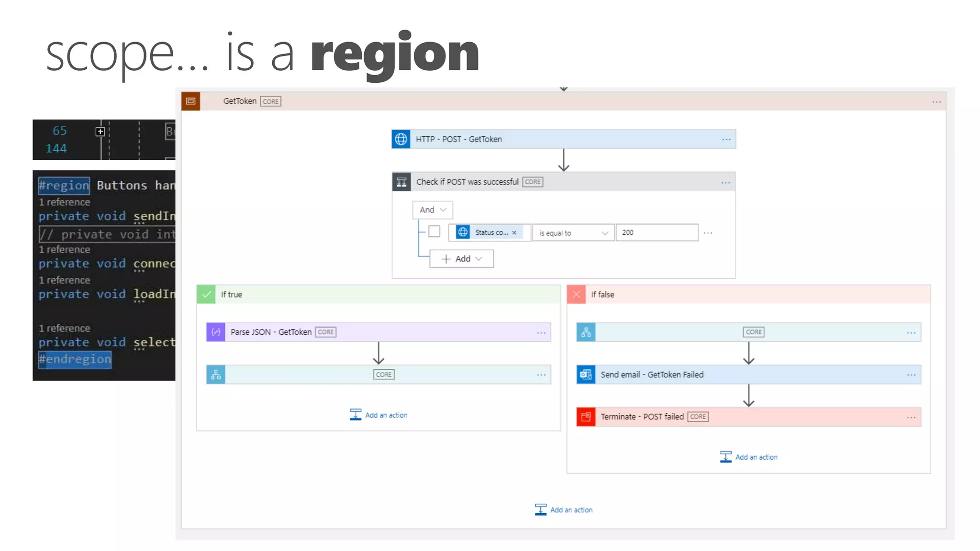Open the Parse JSON - GetToken ellipsis menu

click(x=541, y=333)
